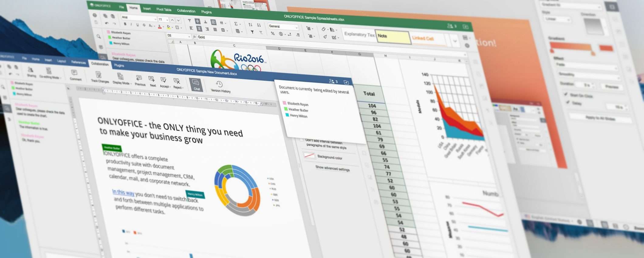Check the Don't add interval between paragraphs box

301,140
